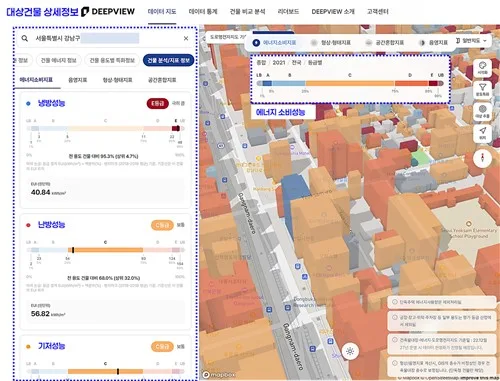This screenshot has width=500, height=381.
Task: Click the 건물 에너지 정보 button
Action: (x=59, y=60)
